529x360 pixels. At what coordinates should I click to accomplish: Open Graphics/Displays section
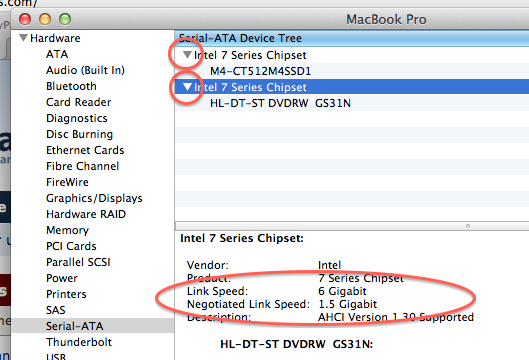[94, 198]
